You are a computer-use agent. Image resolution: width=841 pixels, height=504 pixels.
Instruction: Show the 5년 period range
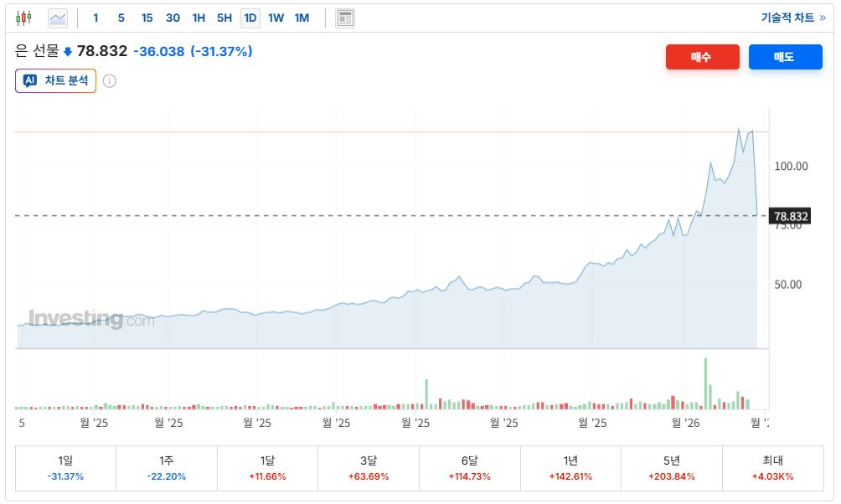click(671, 467)
